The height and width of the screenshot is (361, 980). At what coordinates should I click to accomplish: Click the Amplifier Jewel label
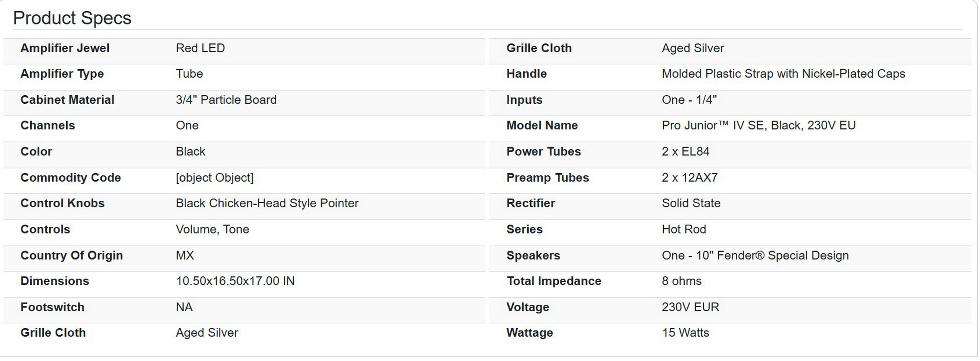(65, 48)
